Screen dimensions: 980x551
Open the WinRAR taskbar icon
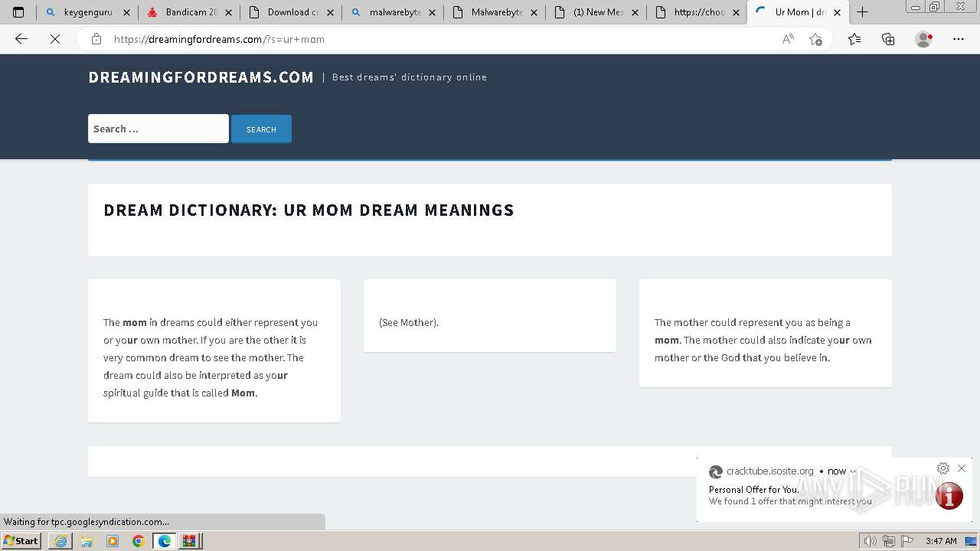(x=189, y=541)
